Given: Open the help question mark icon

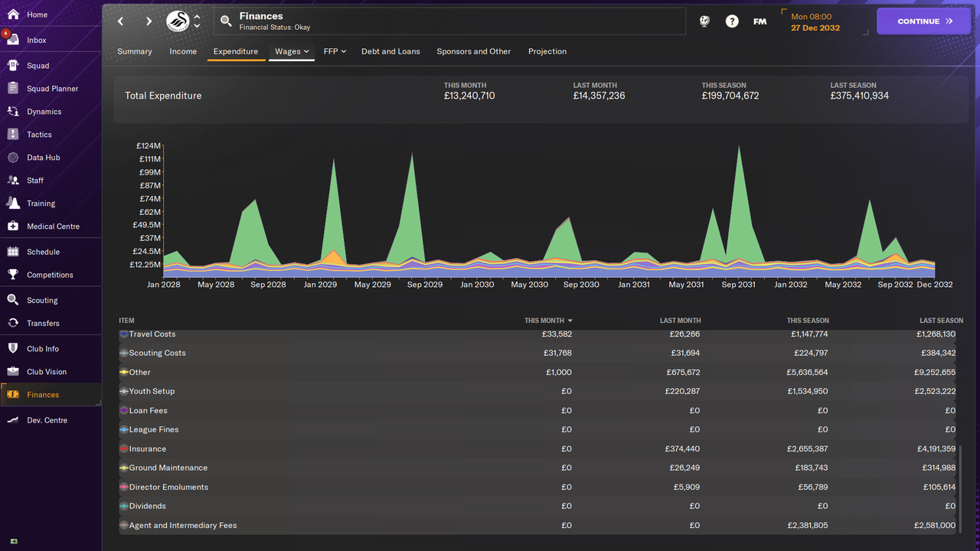Looking at the screenshot, I should 732,21.
